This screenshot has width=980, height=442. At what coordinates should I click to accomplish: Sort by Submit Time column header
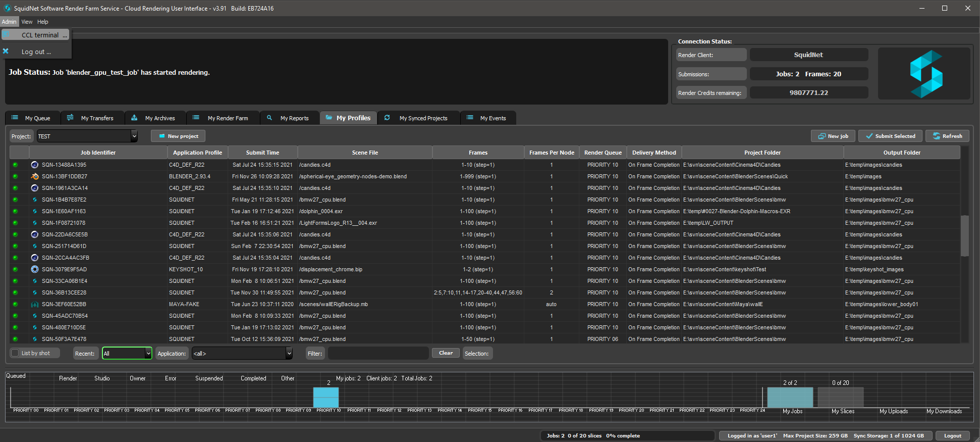click(262, 153)
